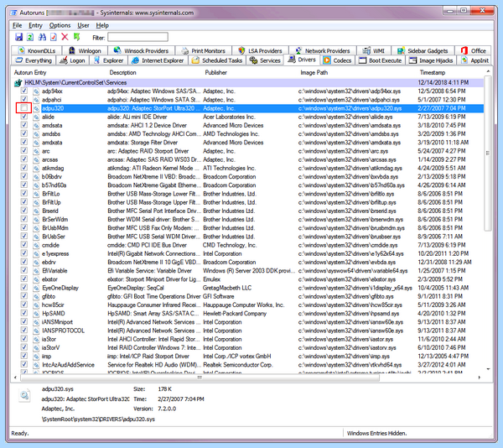Click the HKLM Services registry key icon
The height and width of the screenshot is (448, 503).
(18, 83)
